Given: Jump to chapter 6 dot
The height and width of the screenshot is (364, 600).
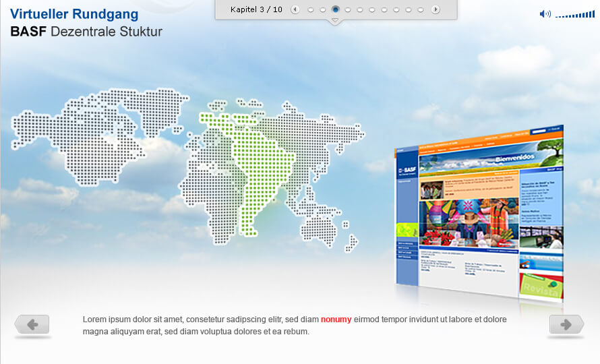Looking at the screenshot, I should [x=372, y=9].
